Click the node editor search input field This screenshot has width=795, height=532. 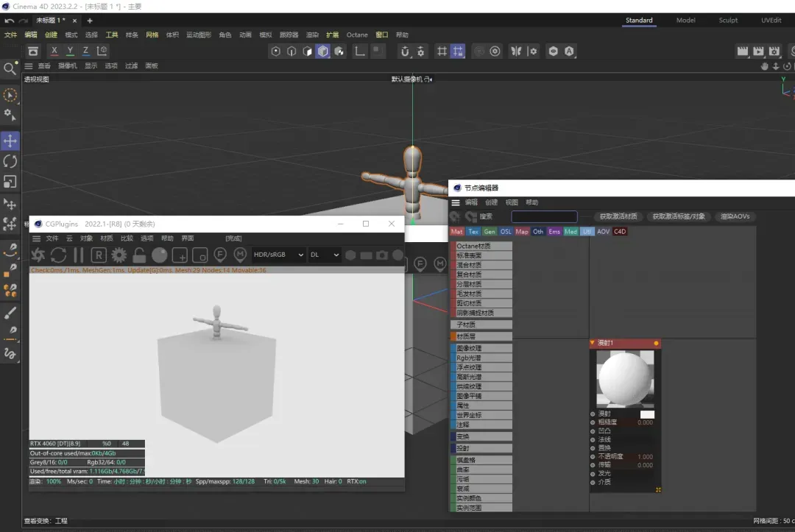point(544,216)
